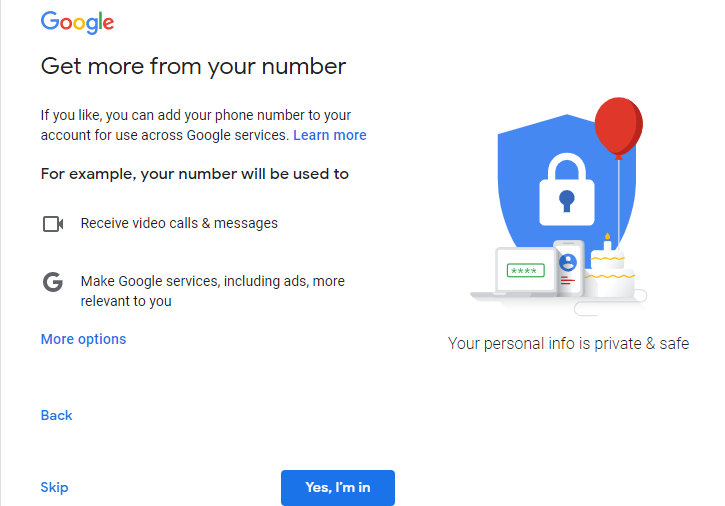Click the Google logo

point(77,22)
